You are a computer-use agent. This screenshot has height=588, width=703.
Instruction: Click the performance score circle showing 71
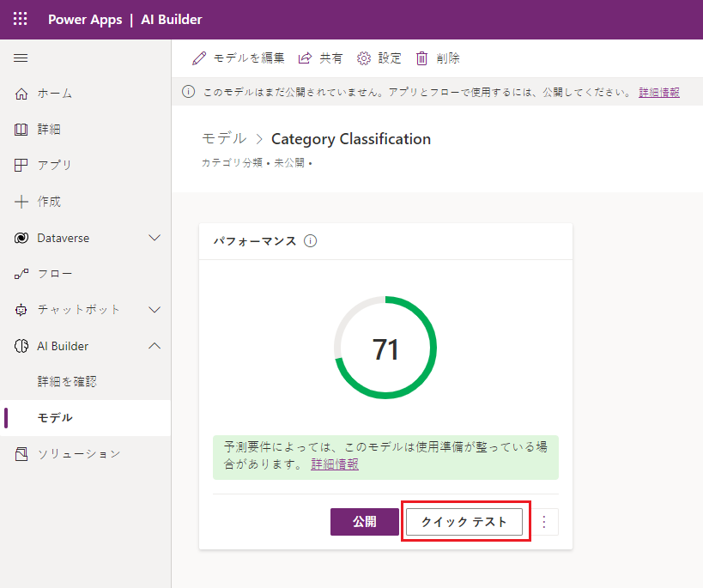(385, 348)
